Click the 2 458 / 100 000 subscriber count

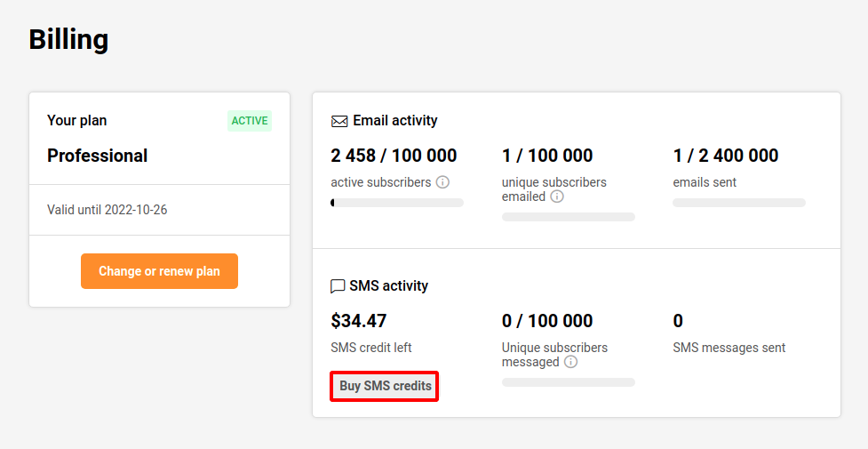pyautogui.click(x=394, y=156)
